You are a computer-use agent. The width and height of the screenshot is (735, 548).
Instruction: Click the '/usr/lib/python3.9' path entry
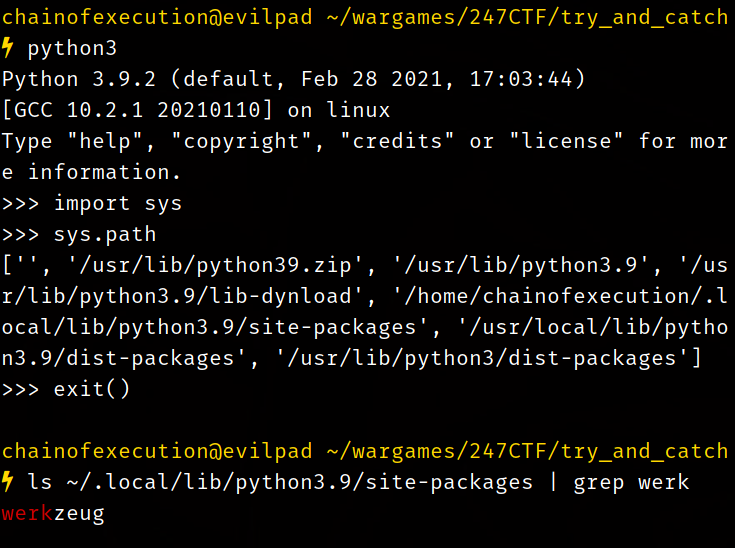tap(521, 265)
